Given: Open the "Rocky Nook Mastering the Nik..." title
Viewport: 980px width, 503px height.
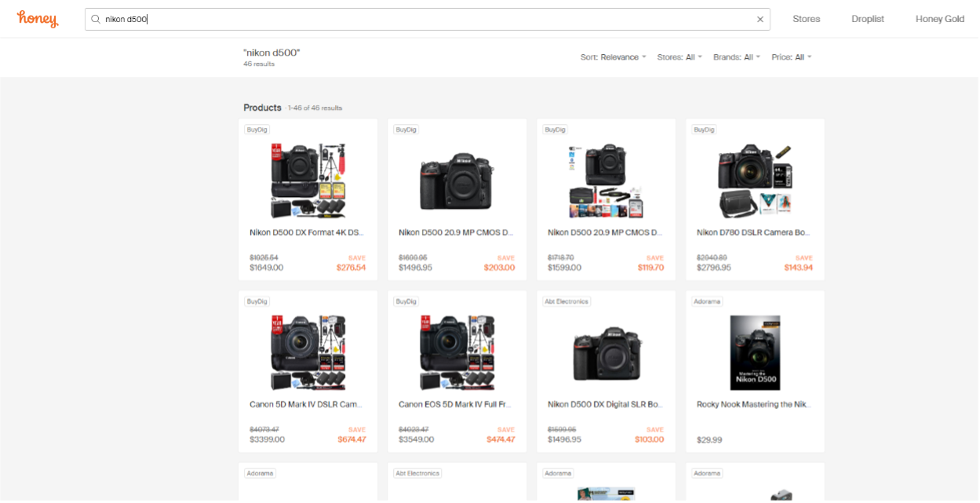Looking at the screenshot, I should [754, 404].
